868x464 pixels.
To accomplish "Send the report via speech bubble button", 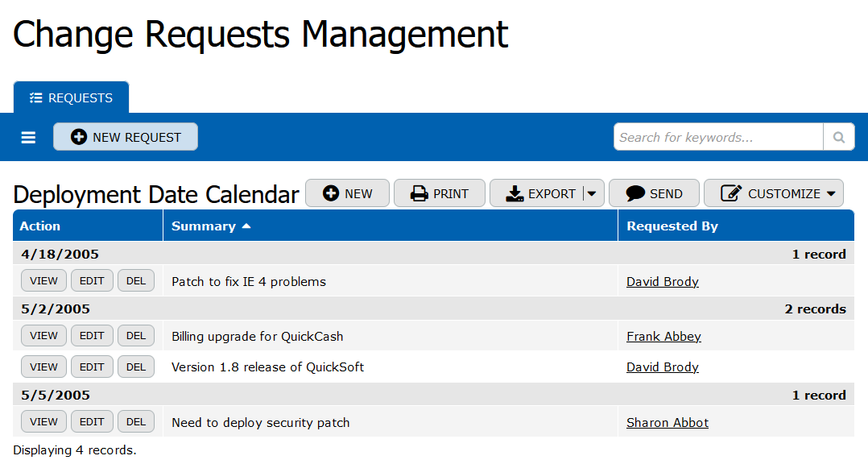I will coord(654,193).
